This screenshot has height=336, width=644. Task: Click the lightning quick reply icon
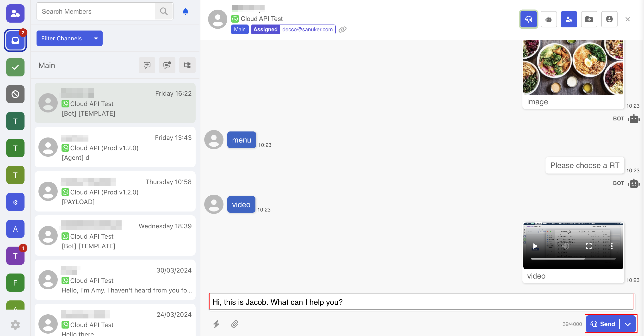216,324
